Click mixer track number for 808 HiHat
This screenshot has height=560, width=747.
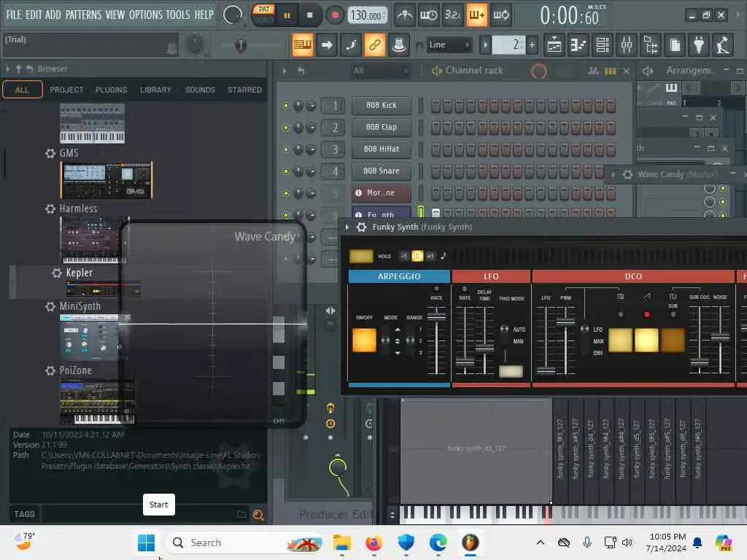[333, 149]
